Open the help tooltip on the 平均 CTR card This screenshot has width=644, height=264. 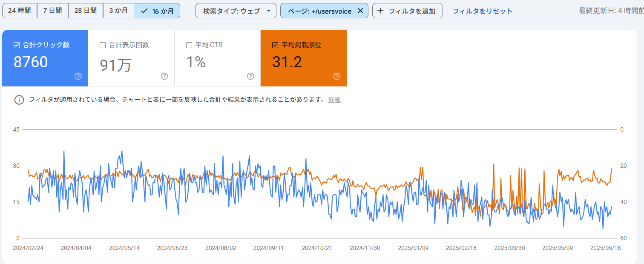click(x=250, y=77)
